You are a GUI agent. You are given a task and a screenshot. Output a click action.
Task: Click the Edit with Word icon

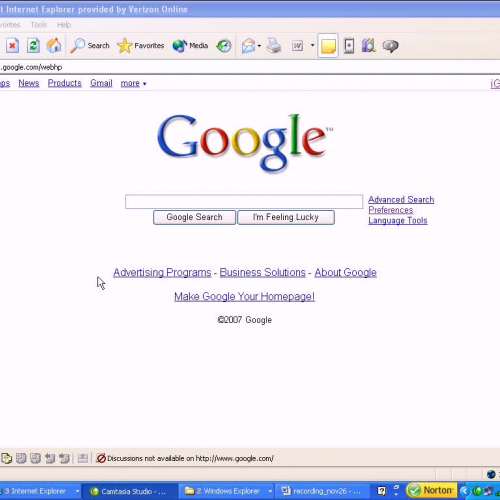[297, 46]
